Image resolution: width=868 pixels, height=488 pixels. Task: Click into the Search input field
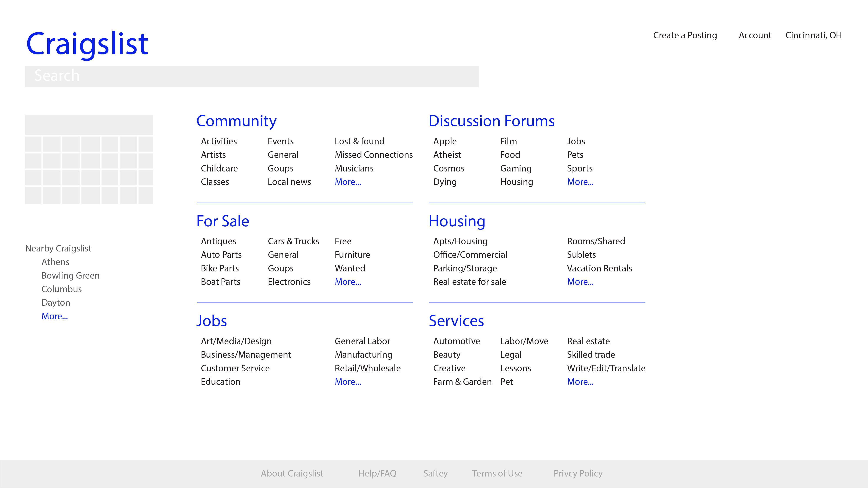point(251,77)
